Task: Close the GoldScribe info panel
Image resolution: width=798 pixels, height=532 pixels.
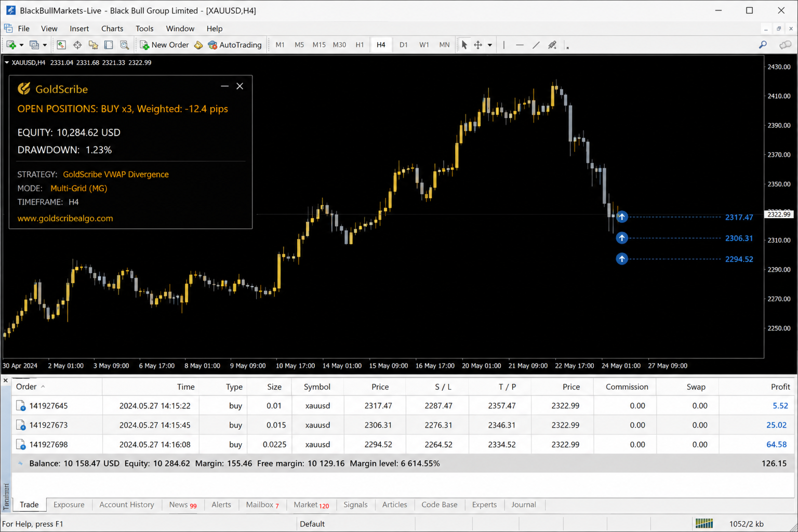Action: pos(240,86)
